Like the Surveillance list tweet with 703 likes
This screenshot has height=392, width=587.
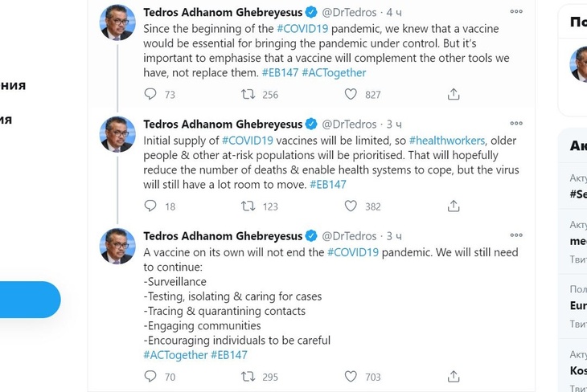[x=351, y=376]
